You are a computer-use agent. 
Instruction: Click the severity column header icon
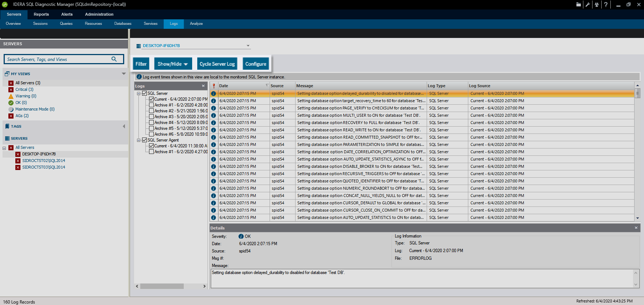point(214,86)
